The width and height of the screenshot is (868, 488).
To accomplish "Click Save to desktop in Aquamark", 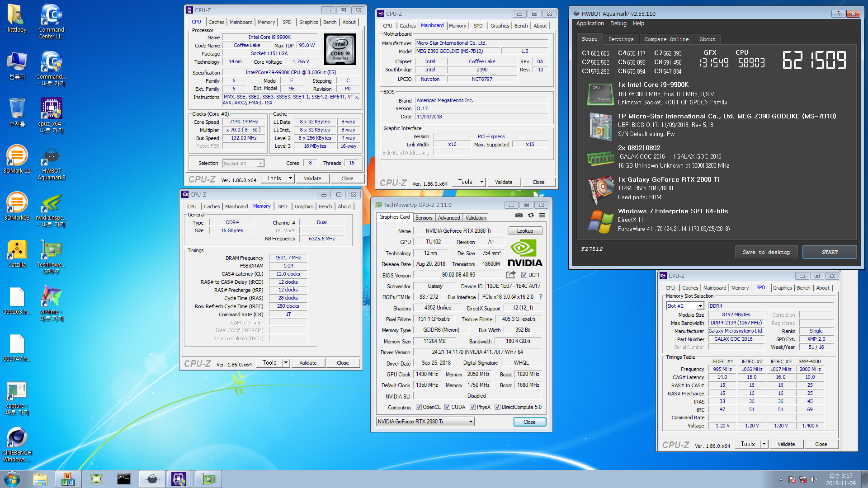I will coord(766,252).
